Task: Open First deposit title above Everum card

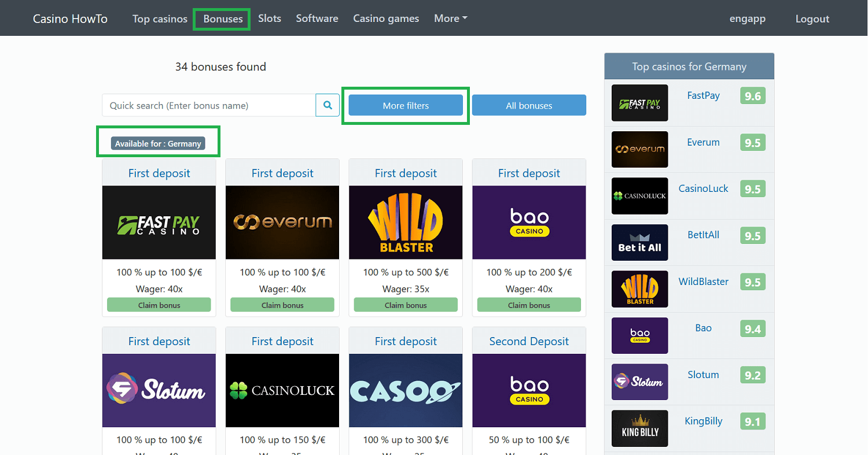Action: (x=282, y=173)
